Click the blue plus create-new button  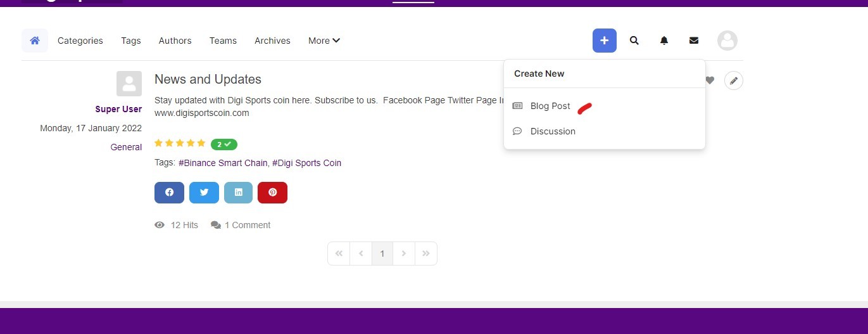[604, 41]
